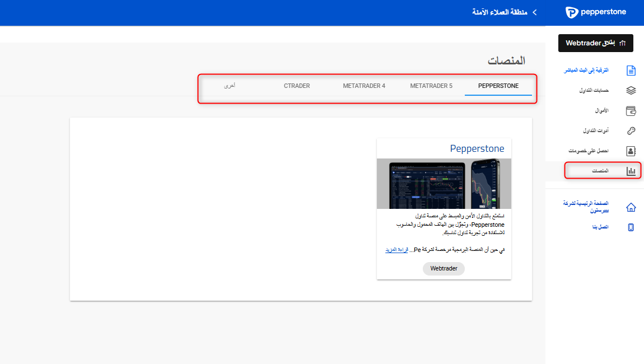Screen dimensions: 644x364
Task: Click the back chevron beside secure client area
Action: click(535, 12)
